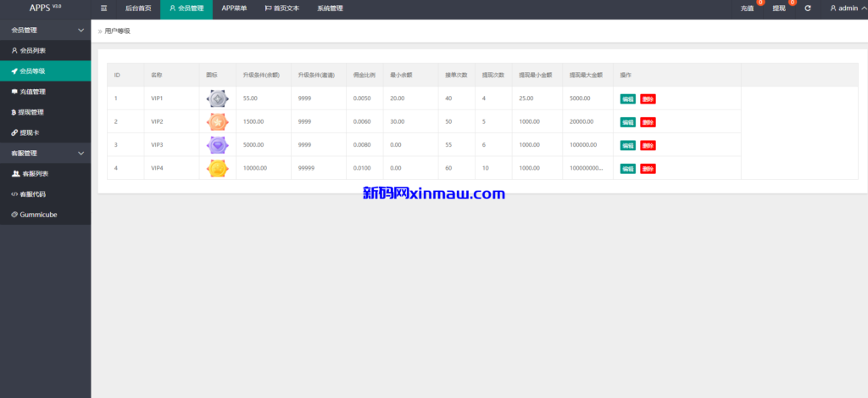Click 编辑 for the VIP3 row
Viewport: 868px width, 398px height.
click(x=628, y=145)
